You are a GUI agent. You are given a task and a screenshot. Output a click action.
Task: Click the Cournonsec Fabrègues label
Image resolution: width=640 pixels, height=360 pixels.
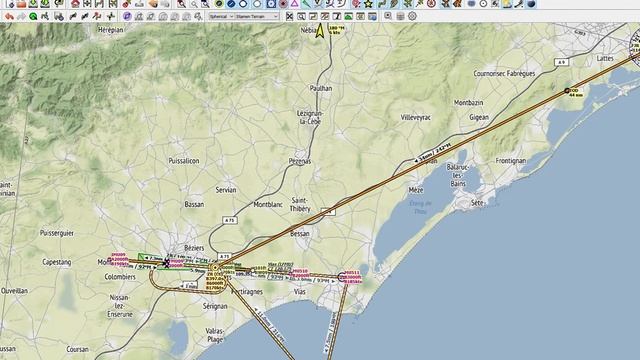click(x=504, y=73)
